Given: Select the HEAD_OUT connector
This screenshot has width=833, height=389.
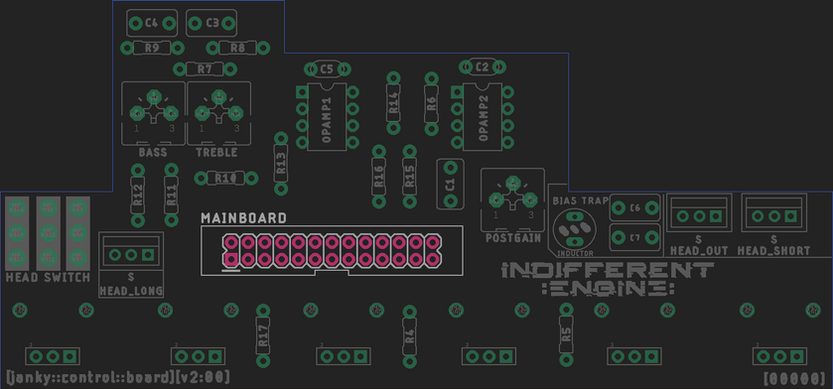Looking at the screenshot, I should click(x=699, y=212).
